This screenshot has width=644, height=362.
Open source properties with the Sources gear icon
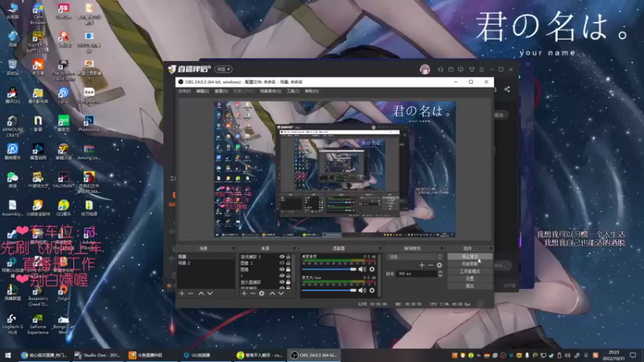click(x=262, y=294)
